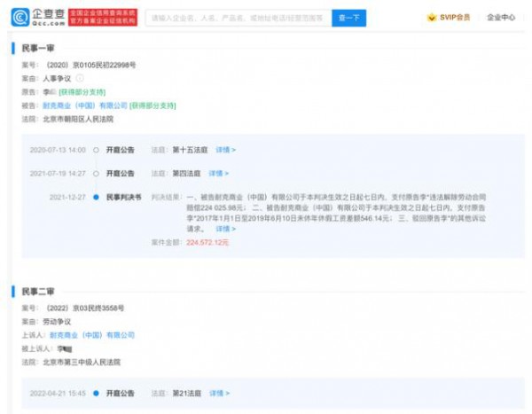Click the SVIP membership crown icon
Screen dimensions: 532x414
pos(432,18)
